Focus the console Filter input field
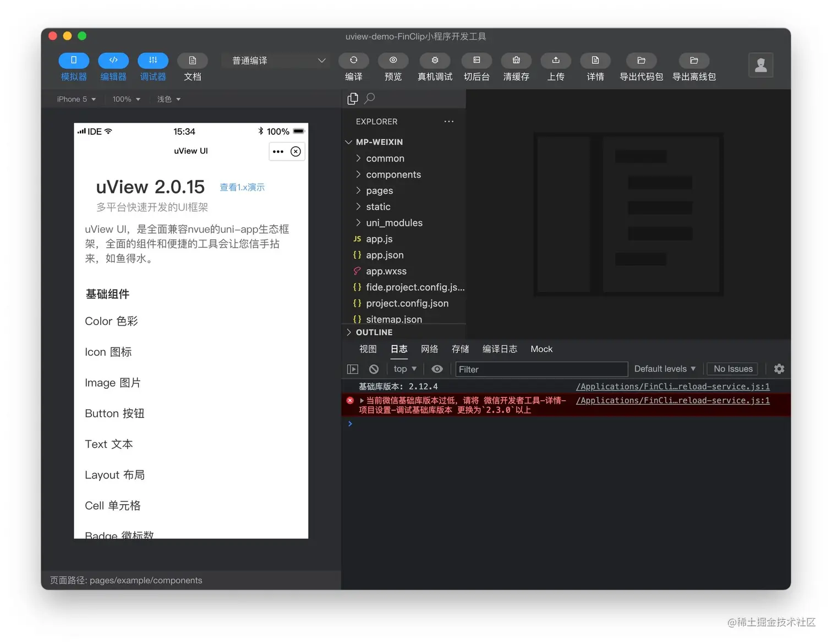The image size is (832, 644). pos(541,369)
